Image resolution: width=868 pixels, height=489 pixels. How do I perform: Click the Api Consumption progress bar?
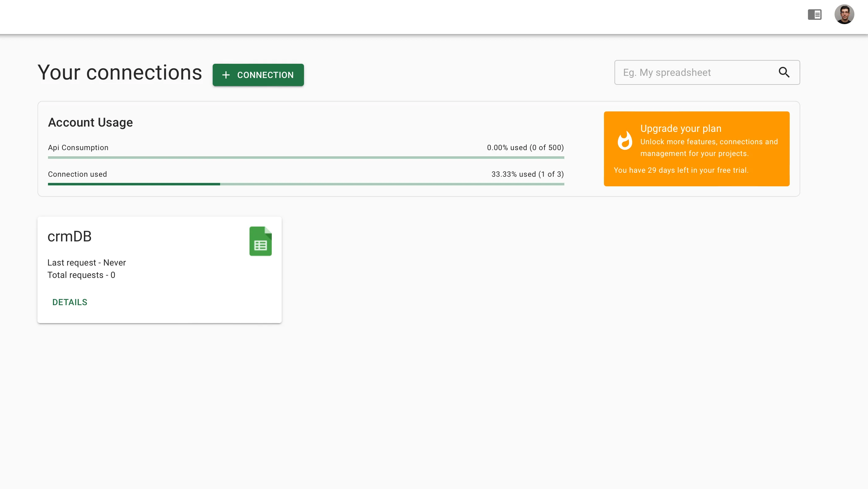tap(306, 157)
